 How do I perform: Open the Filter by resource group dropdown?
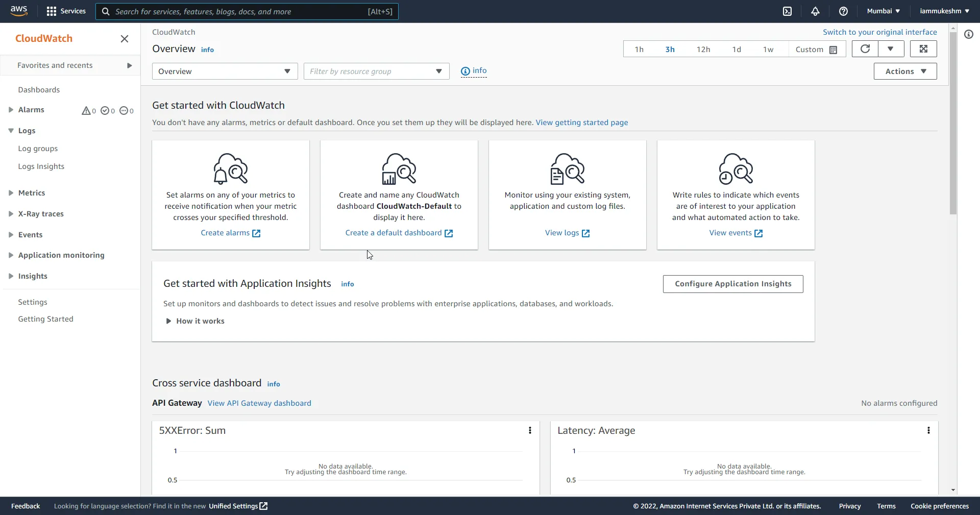click(x=376, y=71)
